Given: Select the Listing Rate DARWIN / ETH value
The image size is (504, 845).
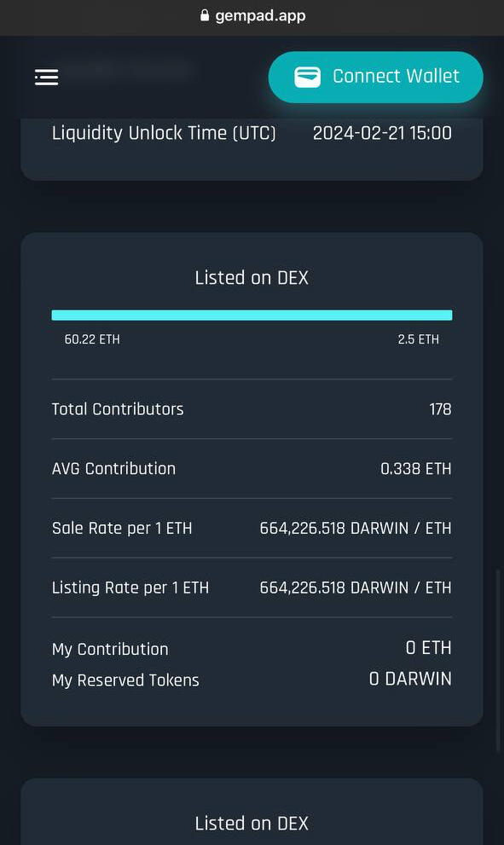Looking at the screenshot, I should [x=356, y=587].
